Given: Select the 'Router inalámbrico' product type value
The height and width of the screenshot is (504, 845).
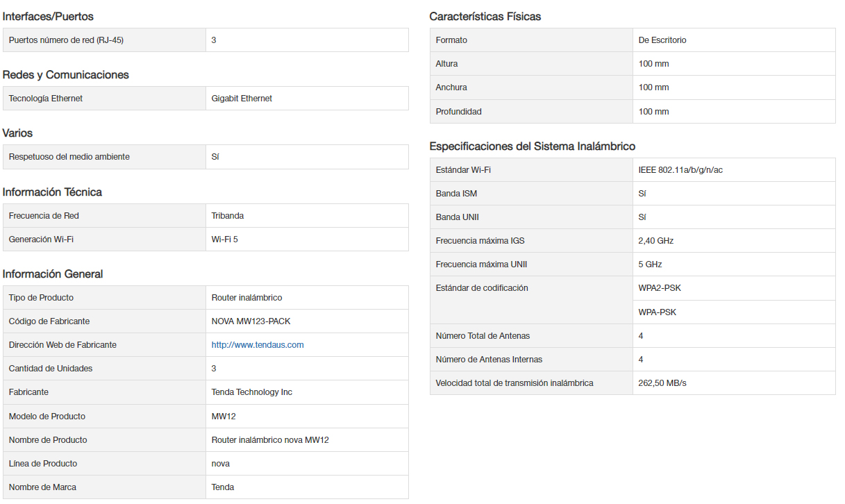Looking at the screenshot, I should pos(246,298).
